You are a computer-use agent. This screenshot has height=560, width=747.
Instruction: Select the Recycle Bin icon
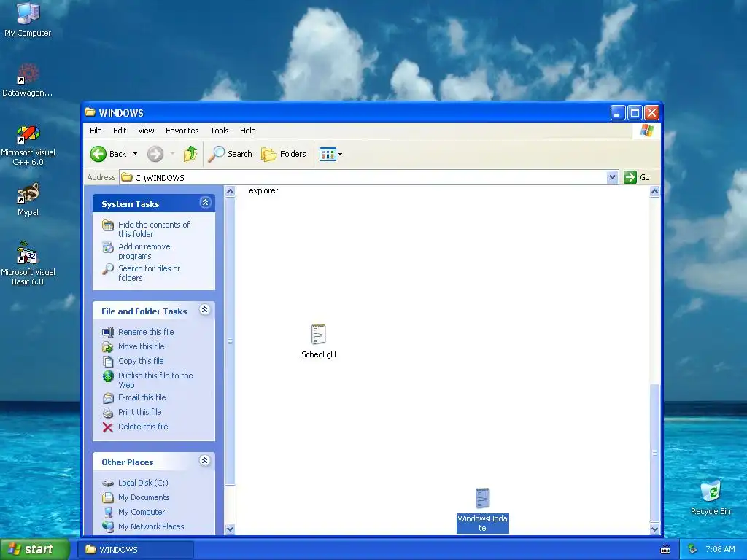pyautogui.click(x=711, y=497)
